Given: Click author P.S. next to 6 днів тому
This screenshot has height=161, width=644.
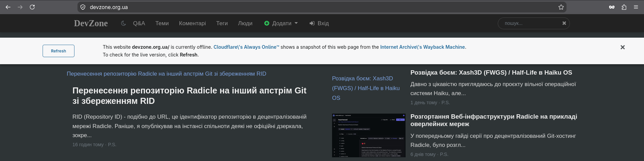Looking at the screenshot, I should tap(444, 154).
